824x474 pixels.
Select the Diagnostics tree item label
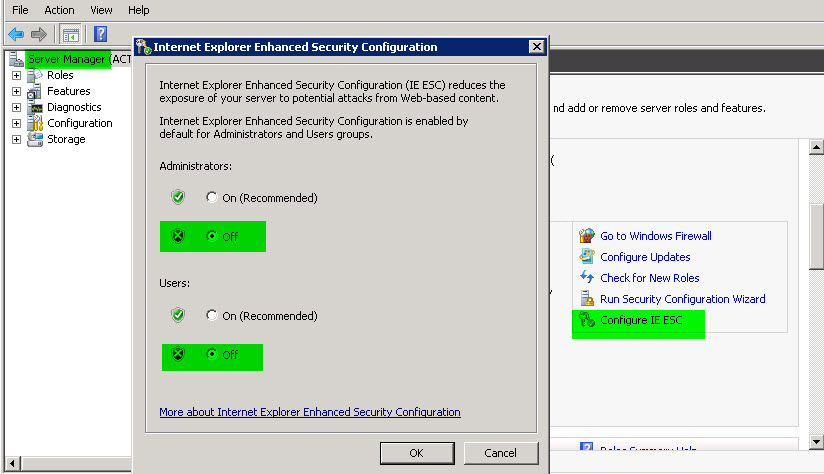pyautogui.click(x=74, y=107)
